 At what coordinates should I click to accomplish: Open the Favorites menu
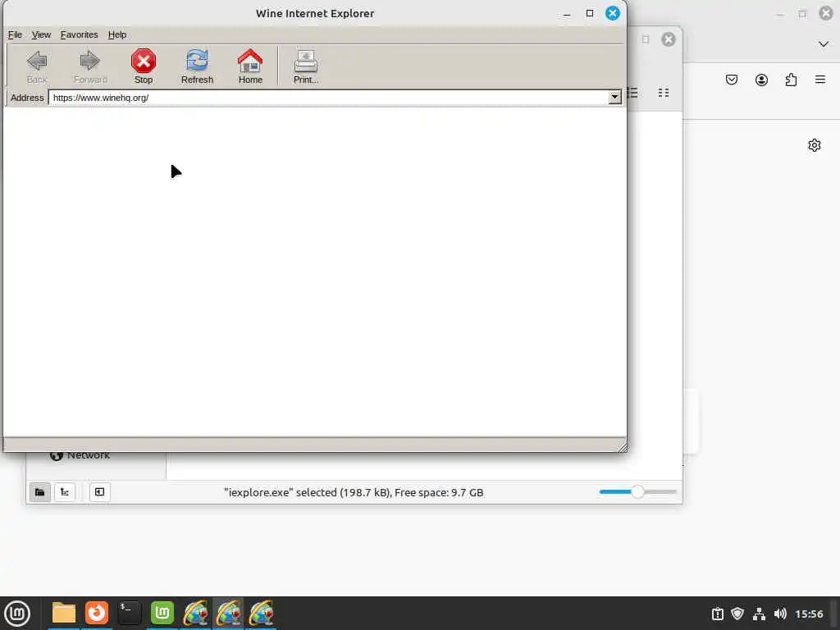pos(80,34)
